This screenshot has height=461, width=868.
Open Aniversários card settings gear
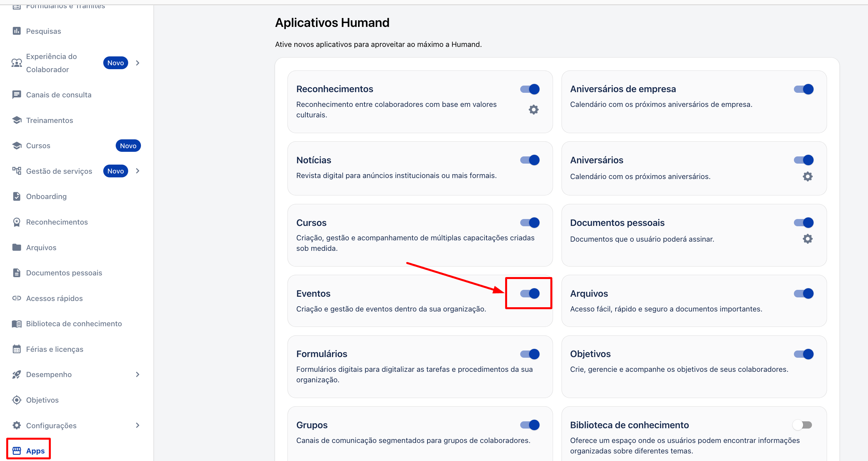tap(807, 176)
